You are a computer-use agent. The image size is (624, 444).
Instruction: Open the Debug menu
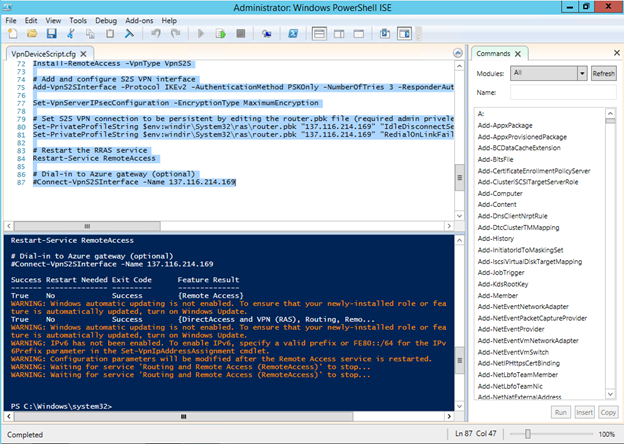point(106,21)
